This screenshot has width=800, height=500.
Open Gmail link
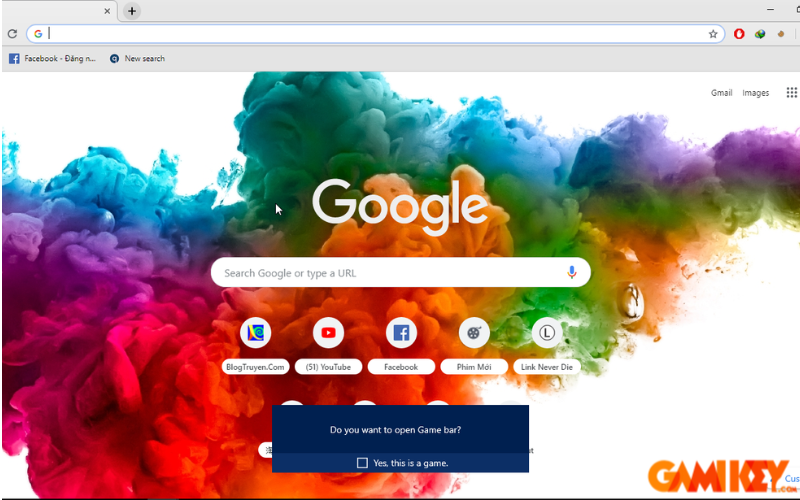click(x=721, y=93)
